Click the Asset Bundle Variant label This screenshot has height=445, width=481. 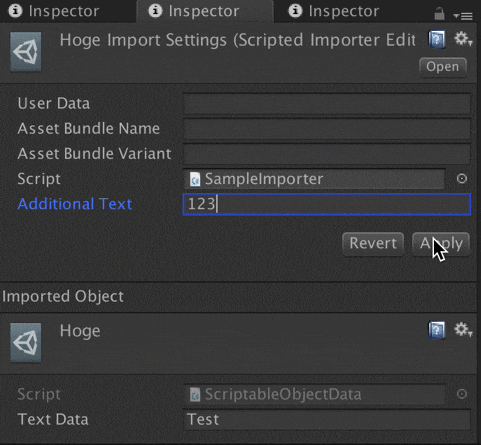(94, 154)
